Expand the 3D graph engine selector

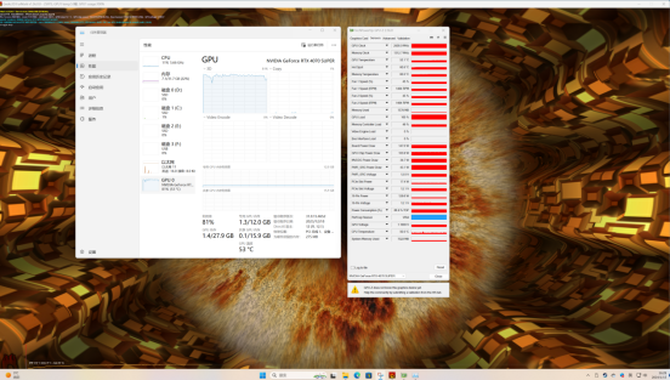(x=208, y=69)
